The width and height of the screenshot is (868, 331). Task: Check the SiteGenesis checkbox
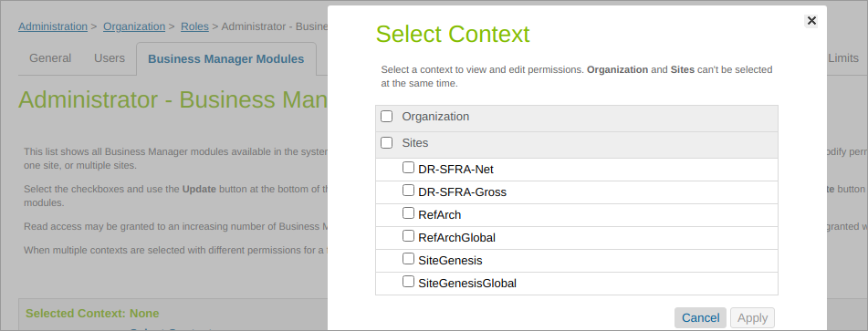click(x=408, y=259)
